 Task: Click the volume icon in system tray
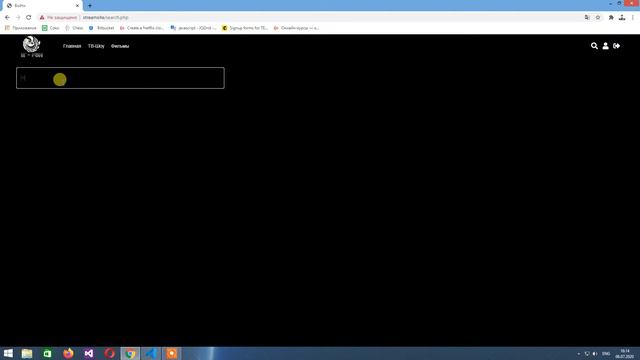(595, 354)
